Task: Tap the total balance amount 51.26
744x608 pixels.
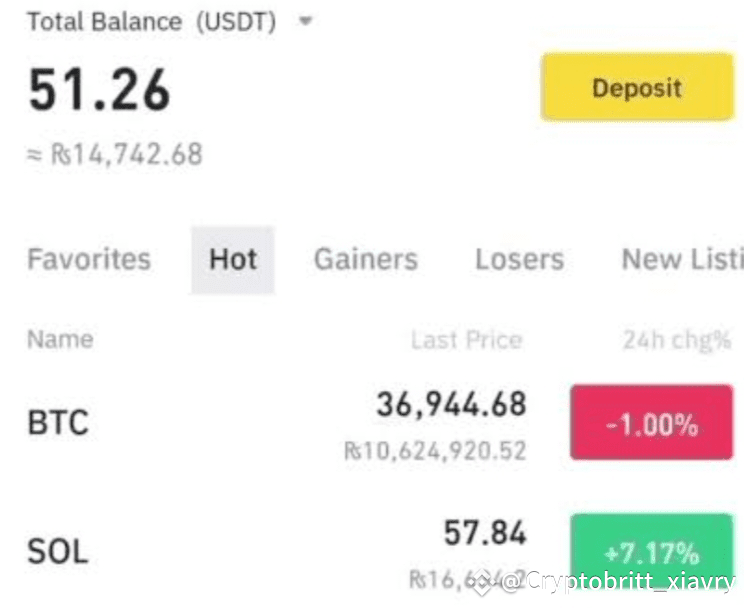Action: coord(99,89)
